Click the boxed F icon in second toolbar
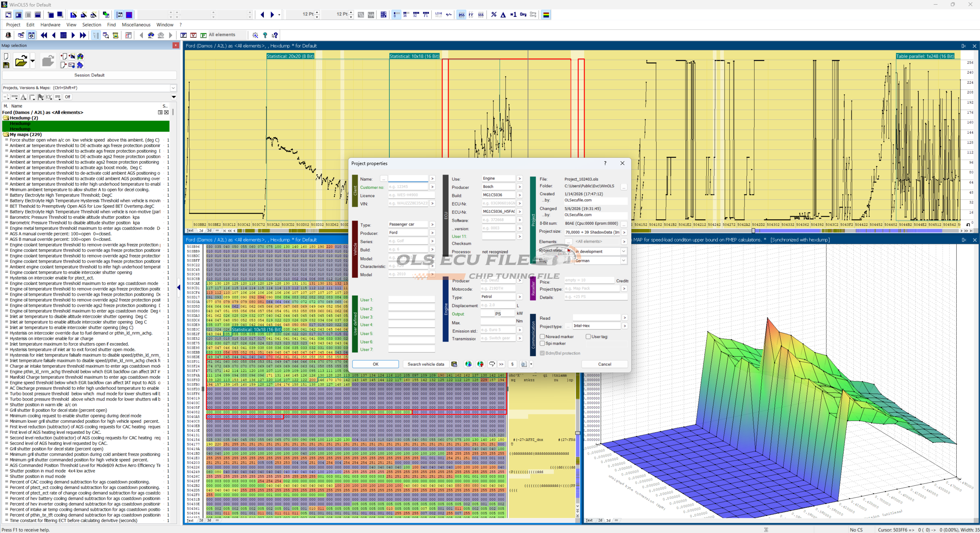Image resolution: width=980 pixels, height=533 pixels. pyautogui.click(x=184, y=35)
